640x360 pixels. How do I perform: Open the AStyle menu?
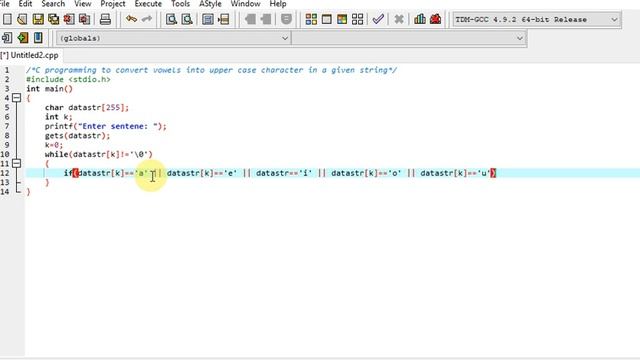pyautogui.click(x=210, y=4)
